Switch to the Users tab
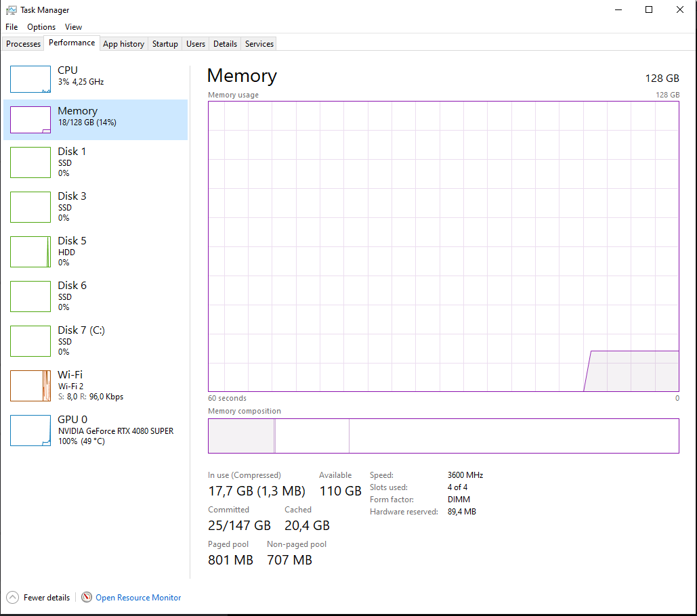 click(196, 44)
